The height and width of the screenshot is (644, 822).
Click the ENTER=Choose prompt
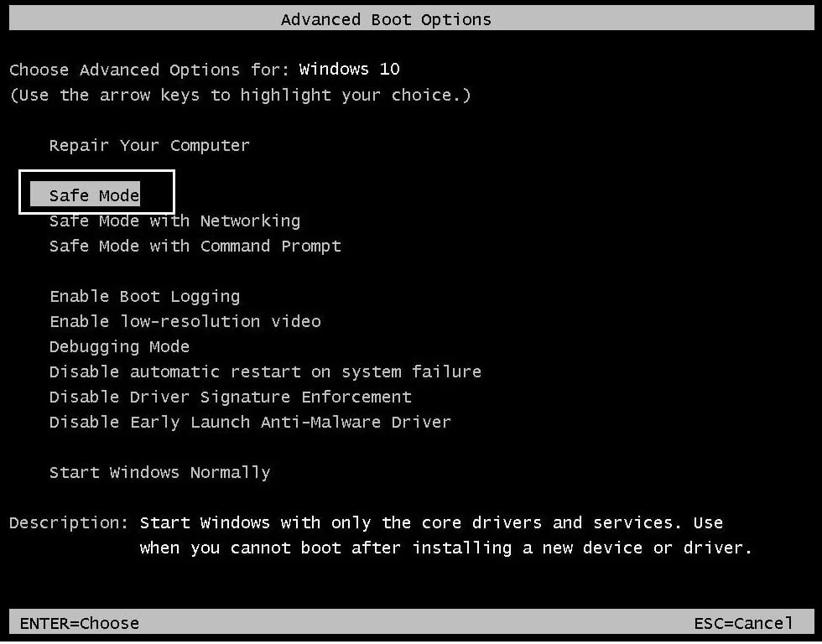tap(80, 623)
